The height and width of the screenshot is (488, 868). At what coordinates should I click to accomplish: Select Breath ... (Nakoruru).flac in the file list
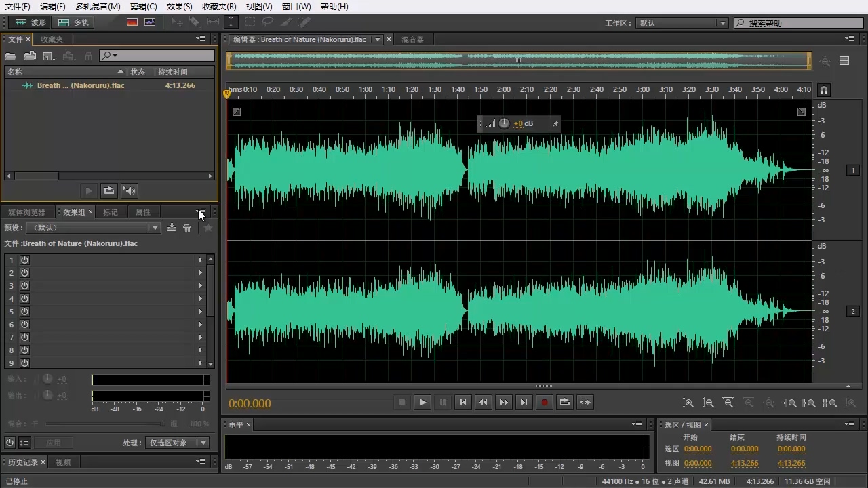80,85
